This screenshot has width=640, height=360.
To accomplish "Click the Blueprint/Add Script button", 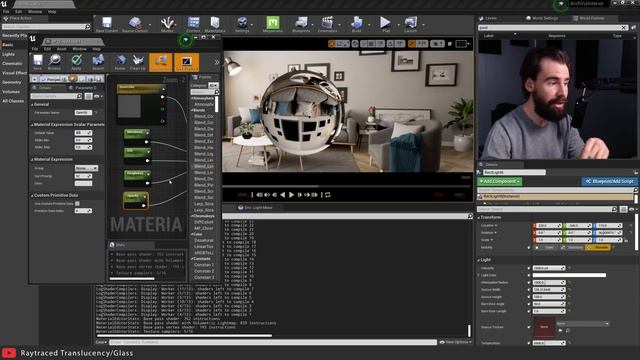I will coord(609,181).
